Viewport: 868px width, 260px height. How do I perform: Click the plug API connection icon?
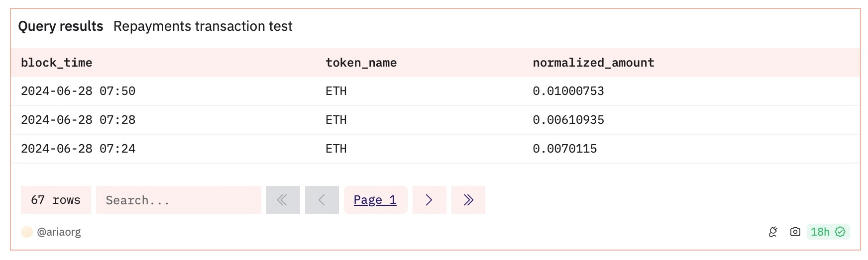[x=773, y=232]
